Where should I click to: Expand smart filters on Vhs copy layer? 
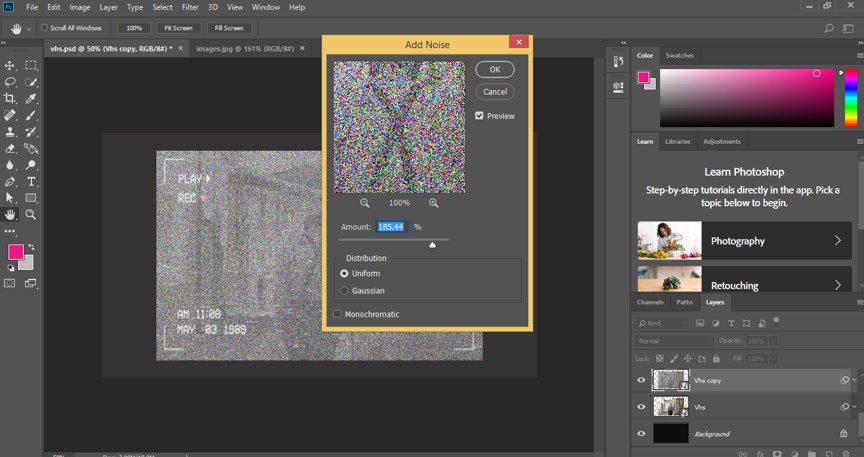coord(855,380)
